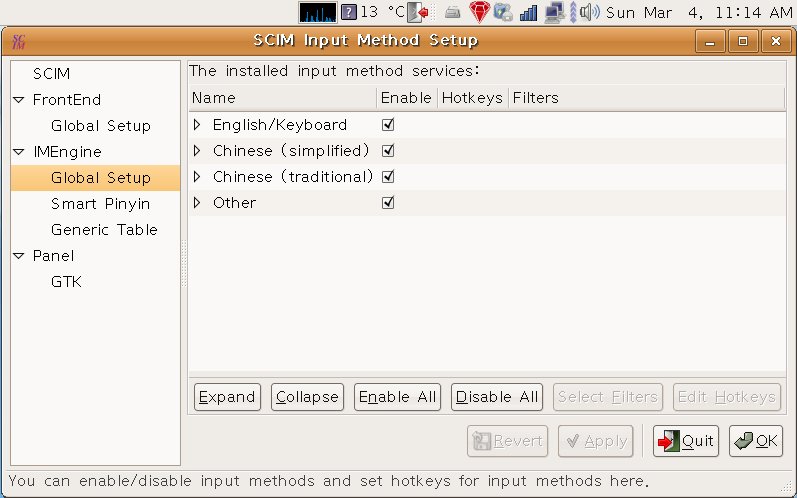Select the Other row text
The image size is (797, 498).
[x=234, y=202]
